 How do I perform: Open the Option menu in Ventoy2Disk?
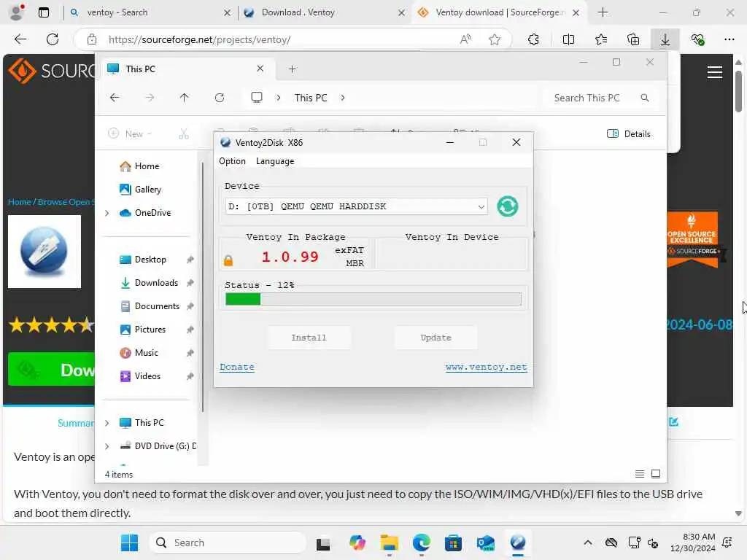pyautogui.click(x=232, y=161)
